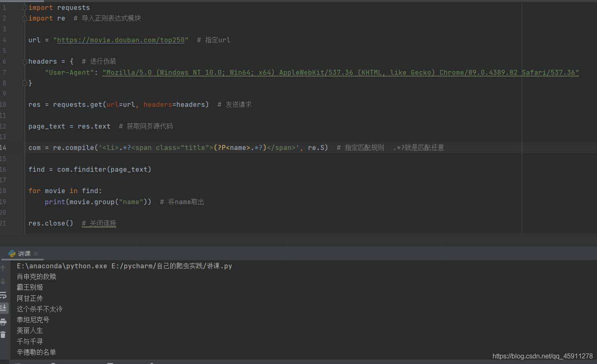Click the text 'import requests'
The height and width of the screenshot is (364, 597).
pyautogui.click(x=59, y=8)
